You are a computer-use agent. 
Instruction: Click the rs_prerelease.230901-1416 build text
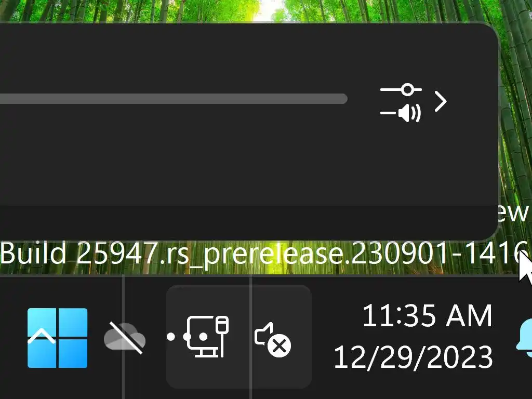click(x=344, y=254)
